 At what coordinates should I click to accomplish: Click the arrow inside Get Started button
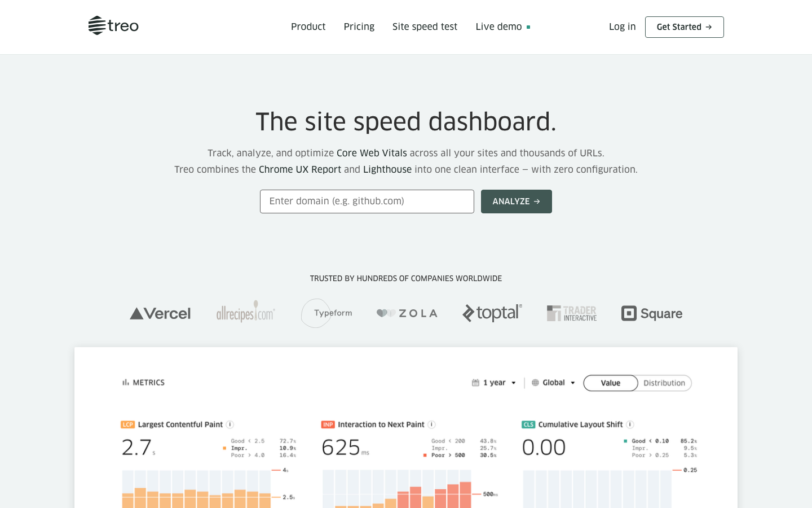709,27
